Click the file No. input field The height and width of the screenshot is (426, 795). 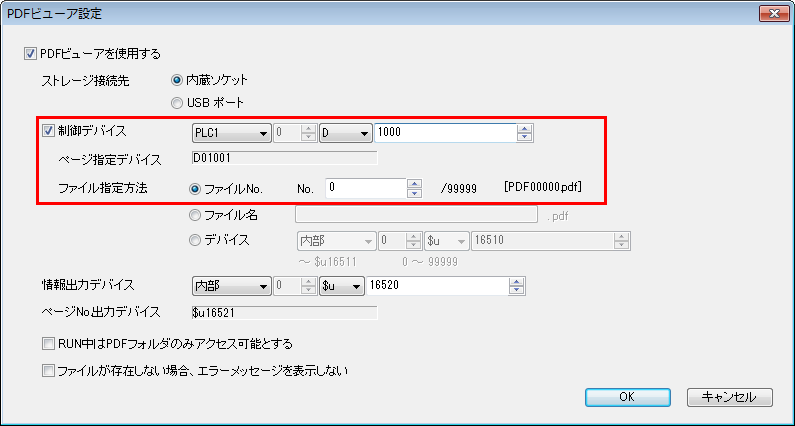365,188
